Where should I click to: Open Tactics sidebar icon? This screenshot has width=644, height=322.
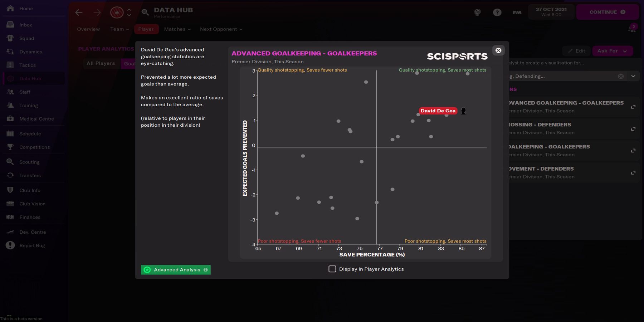[x=10, y=65]
